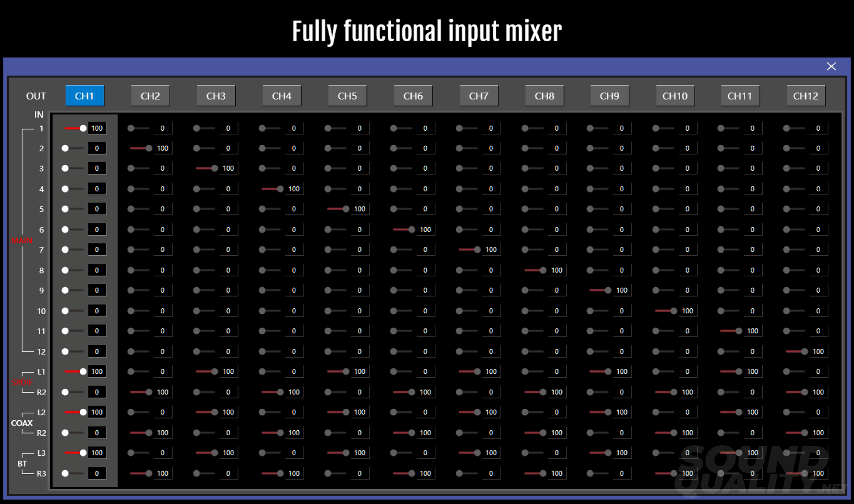The width and height of the screenshot is (854, 504).
Task: Click CH7 input 7 slider handle
Action: 477,250
